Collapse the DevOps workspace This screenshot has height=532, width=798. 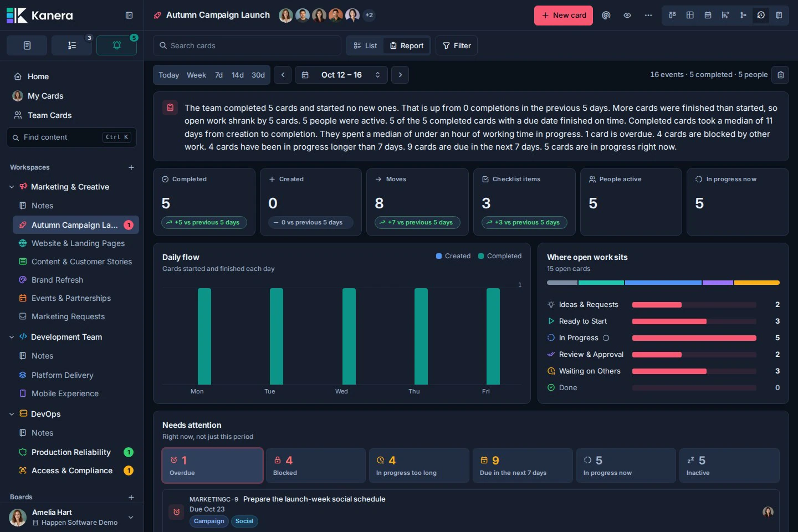pos(12,414)
